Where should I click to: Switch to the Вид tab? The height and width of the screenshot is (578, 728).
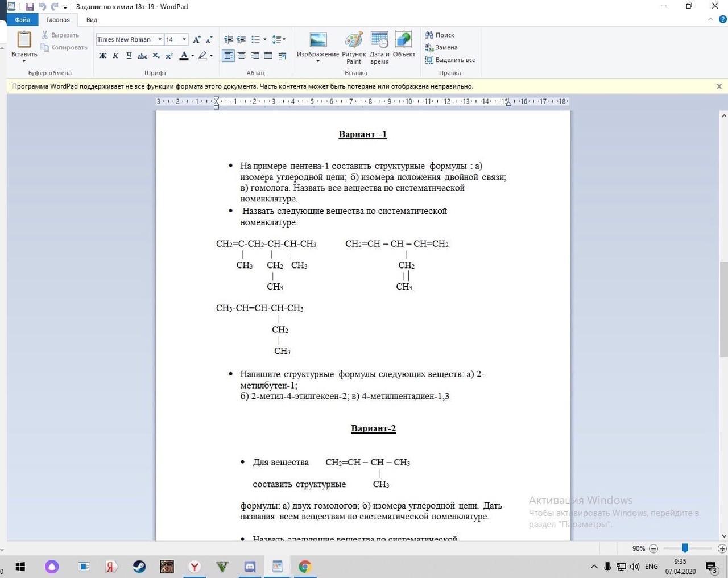coord(92,20)
